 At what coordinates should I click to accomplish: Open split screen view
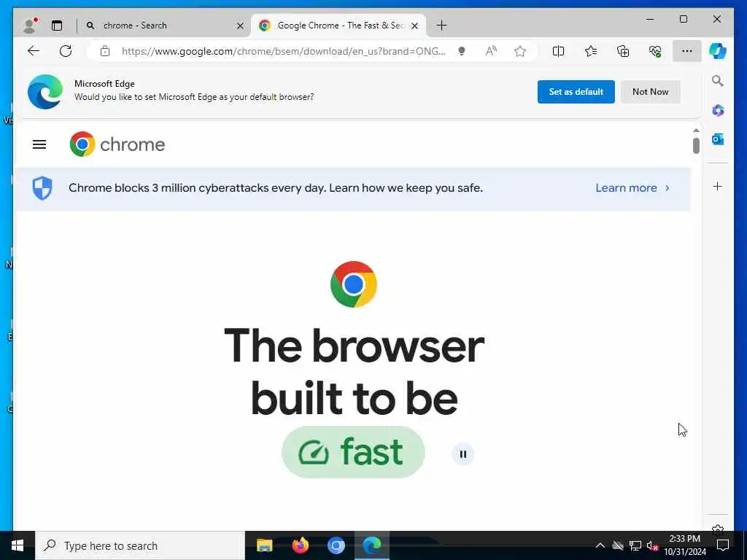click(x=558, y=51)
